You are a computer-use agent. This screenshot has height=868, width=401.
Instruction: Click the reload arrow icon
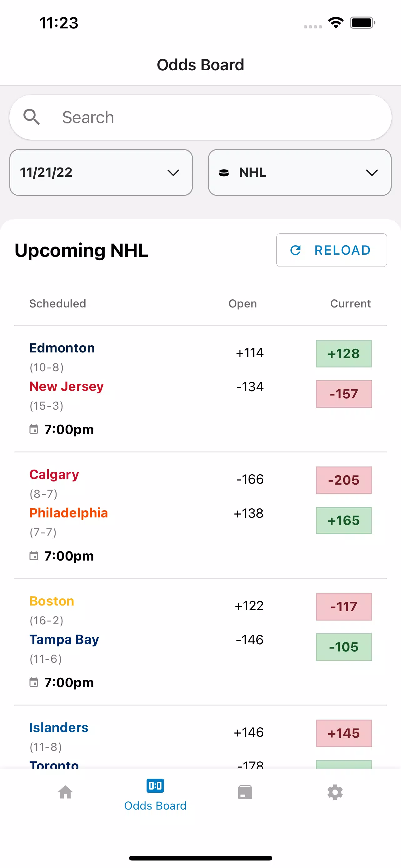[x=296, y=250]
